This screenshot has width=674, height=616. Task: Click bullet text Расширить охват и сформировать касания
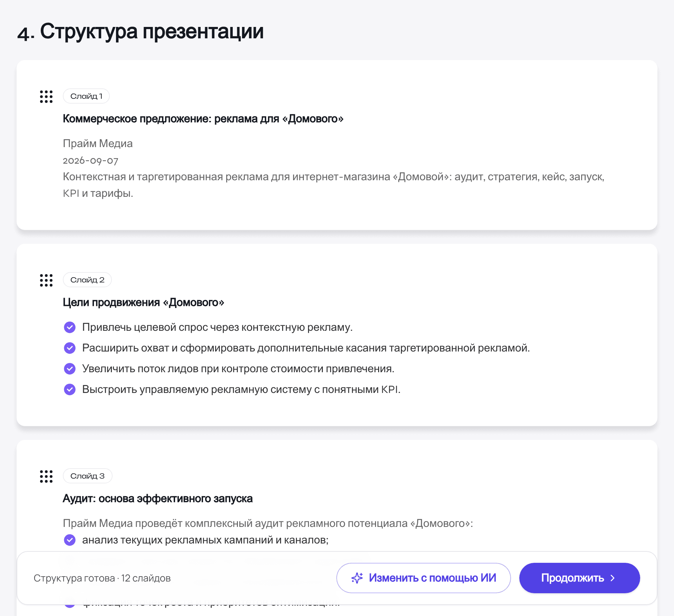306,348
